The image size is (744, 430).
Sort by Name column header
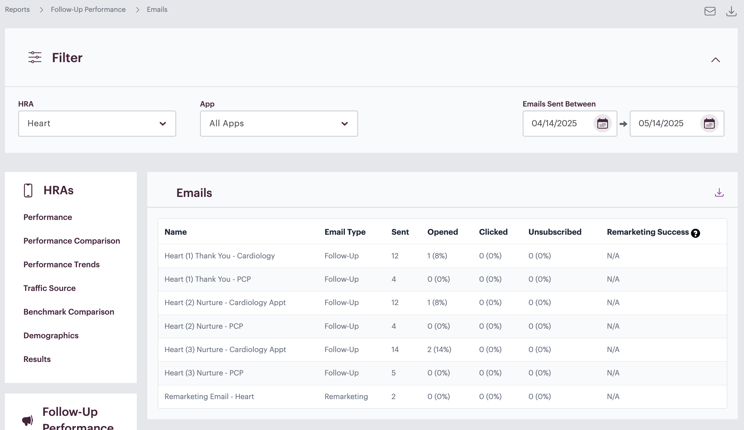pos(176,232)
